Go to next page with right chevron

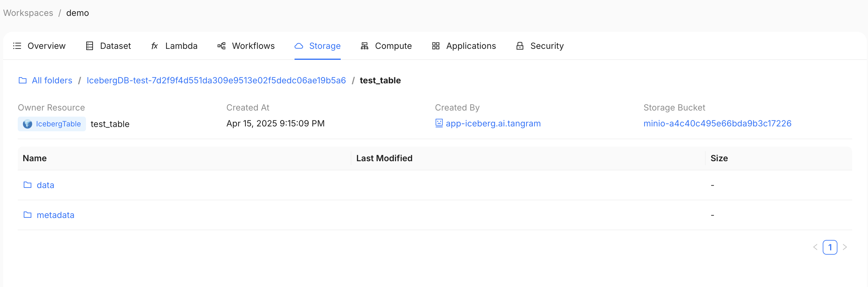tap(845, 247)
